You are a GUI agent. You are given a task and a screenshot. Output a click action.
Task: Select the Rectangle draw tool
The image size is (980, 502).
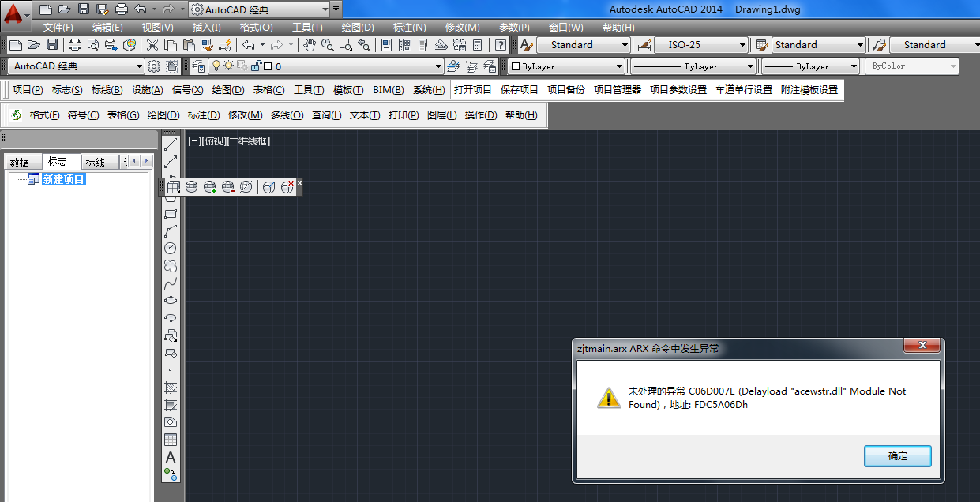point(171,213)
